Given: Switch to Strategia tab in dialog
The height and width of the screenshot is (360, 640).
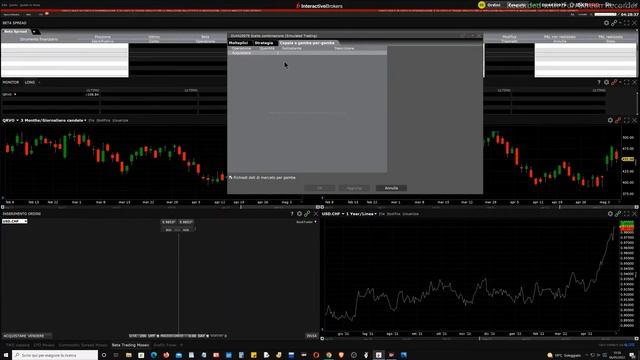Looking at the screenshot, I should [x=264, y=43].
